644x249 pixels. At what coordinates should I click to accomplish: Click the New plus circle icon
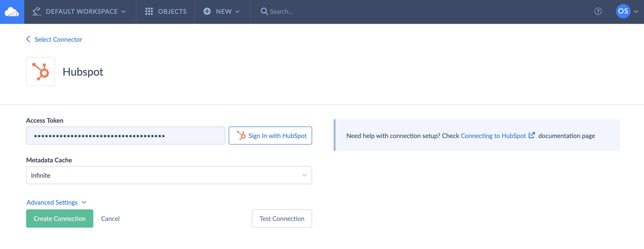point(207,11)
